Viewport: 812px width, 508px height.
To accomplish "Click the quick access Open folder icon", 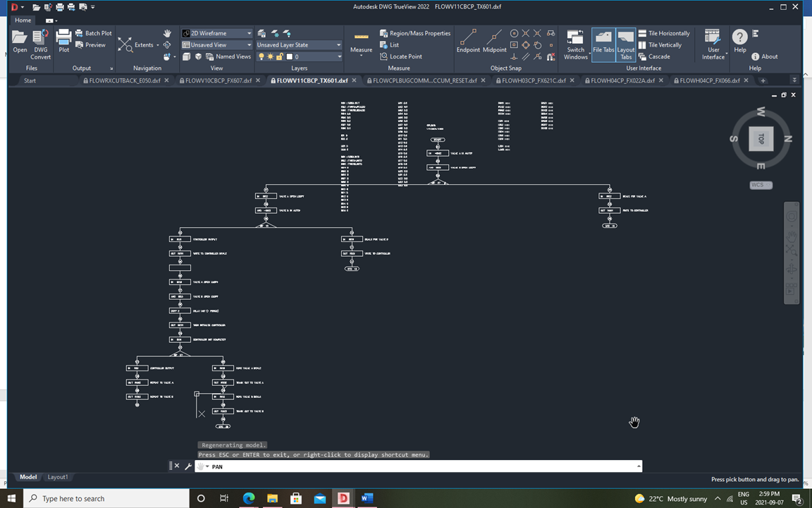I will [x=36, y=7].
